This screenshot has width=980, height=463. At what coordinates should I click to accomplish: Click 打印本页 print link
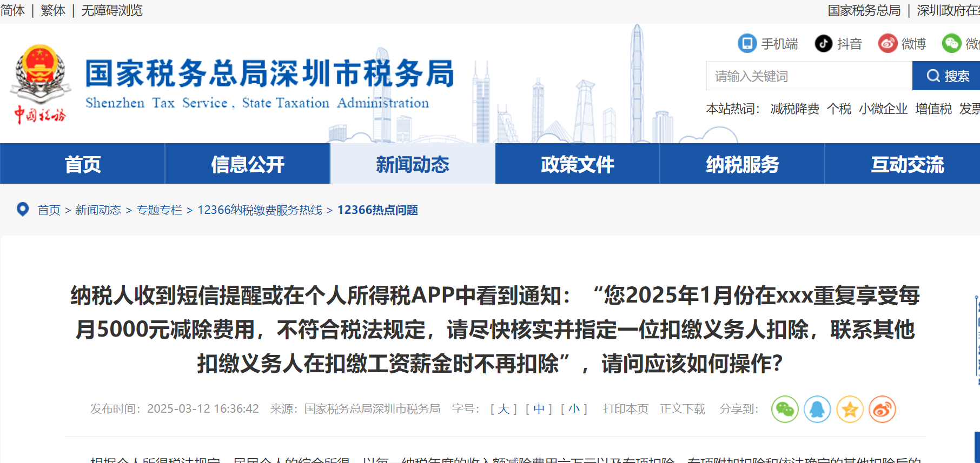[x=626, y=409]
